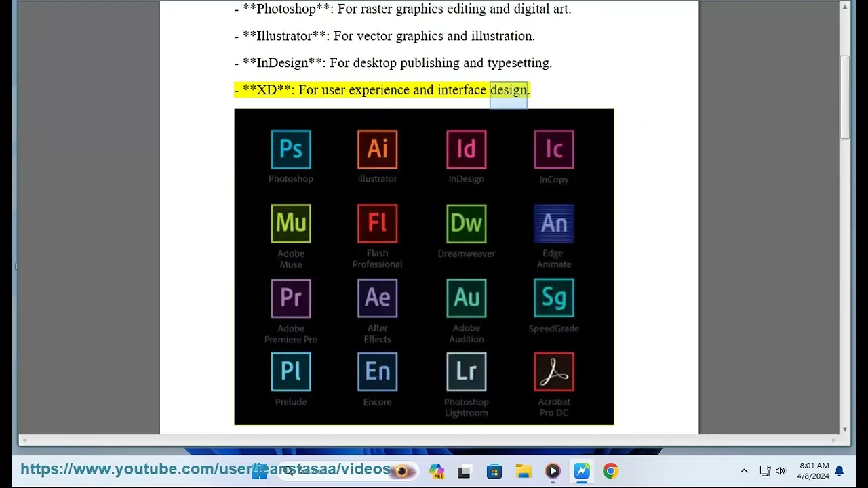The image size is (868, 488).
Task: Open Task View on the taskbar
Action: [x=465, y=471]
